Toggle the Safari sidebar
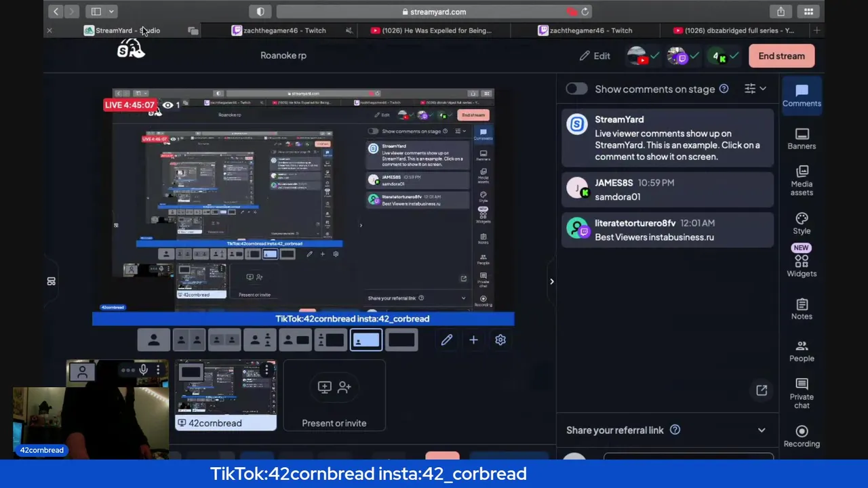 pos(96,12)
